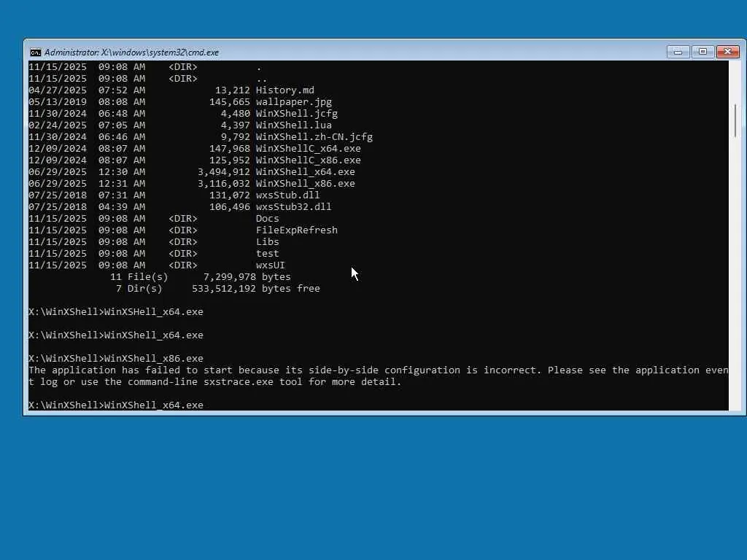This screenshot has width=747, height=560.
Task: Close the cmd.exe window
Action: tap(727, 52)
